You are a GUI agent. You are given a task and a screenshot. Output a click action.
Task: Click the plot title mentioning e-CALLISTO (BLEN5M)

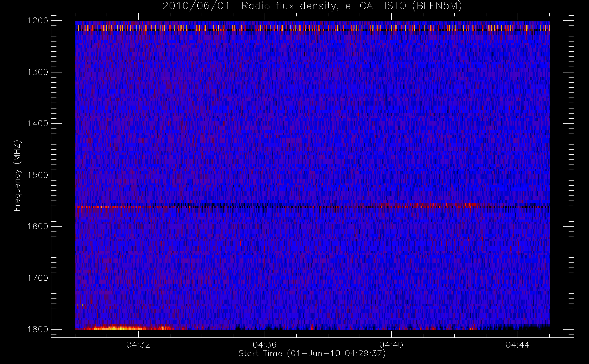pos(312,6)
